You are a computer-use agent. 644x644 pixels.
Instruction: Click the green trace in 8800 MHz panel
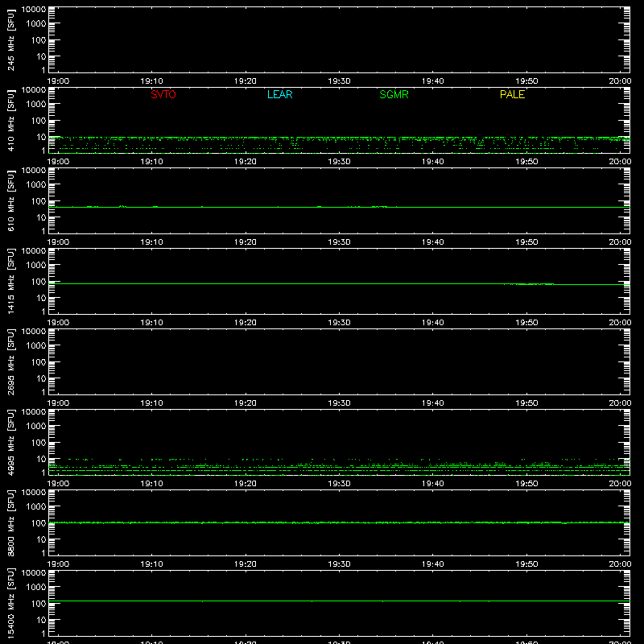pos(339,522)
